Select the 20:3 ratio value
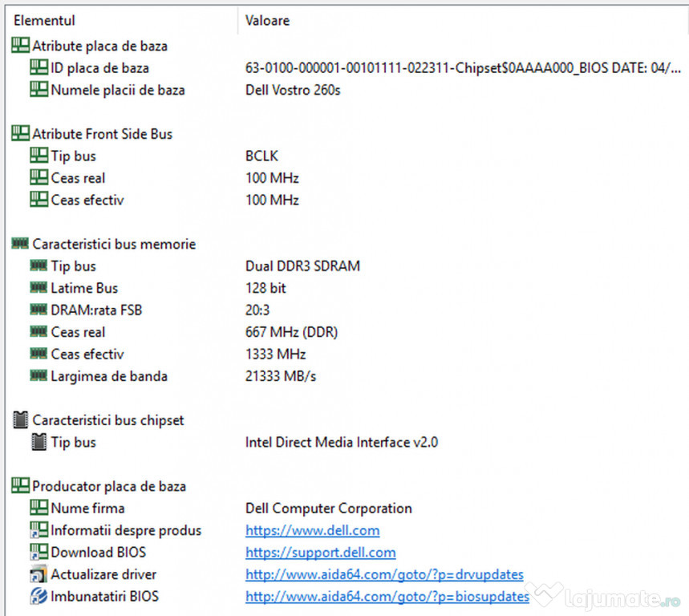Viewport: 689px width, 616px height. pyautogui.click(x=257, y=310)
